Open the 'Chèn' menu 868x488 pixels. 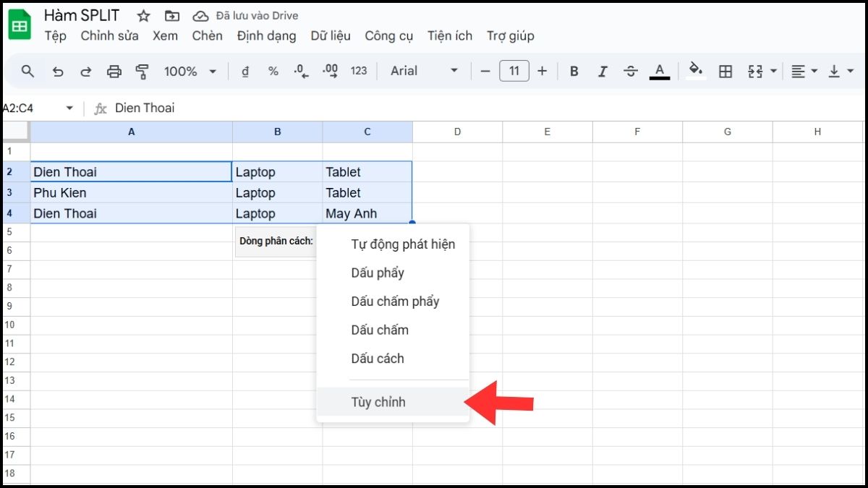tap(207, 35)
